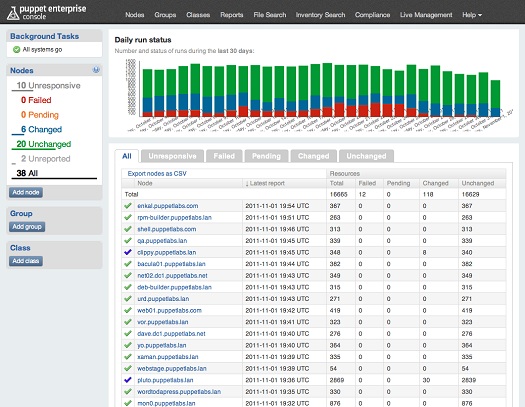Click the Add class button

[26, 261]
